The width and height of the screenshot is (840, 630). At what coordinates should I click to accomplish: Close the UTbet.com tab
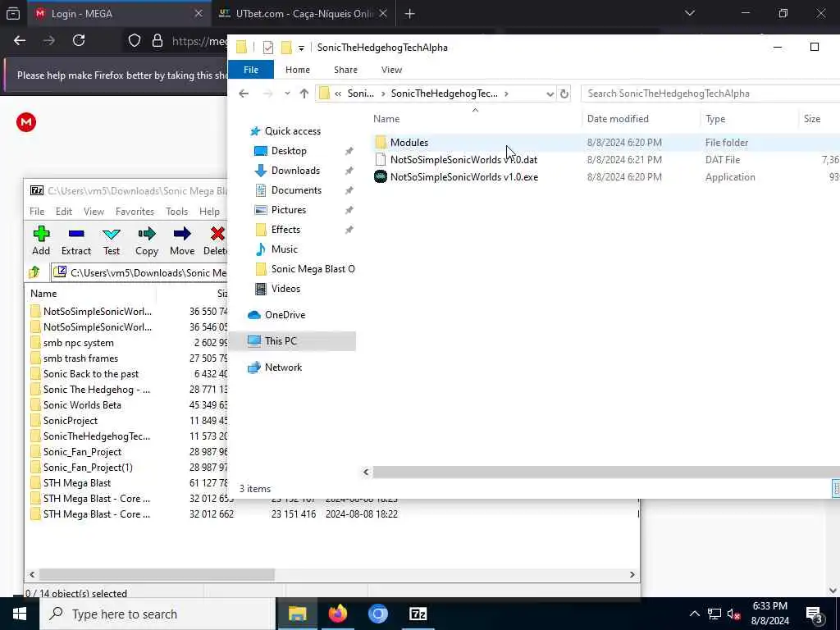click(382, 14)
